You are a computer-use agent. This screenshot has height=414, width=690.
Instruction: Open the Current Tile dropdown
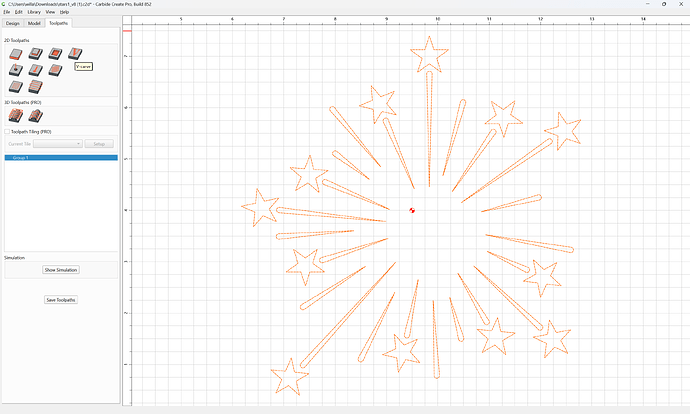58,144
